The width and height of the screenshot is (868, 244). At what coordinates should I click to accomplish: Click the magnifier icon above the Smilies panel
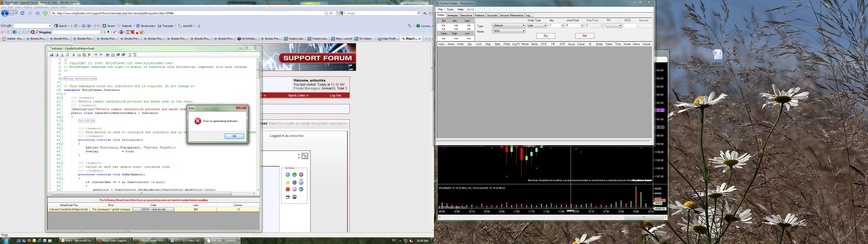click(x=305, y=156)
